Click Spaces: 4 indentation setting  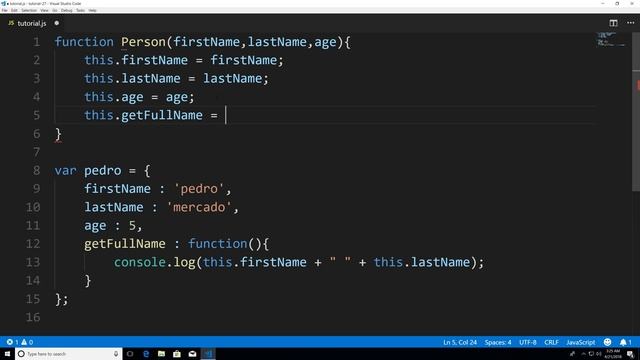click(498, 342)
